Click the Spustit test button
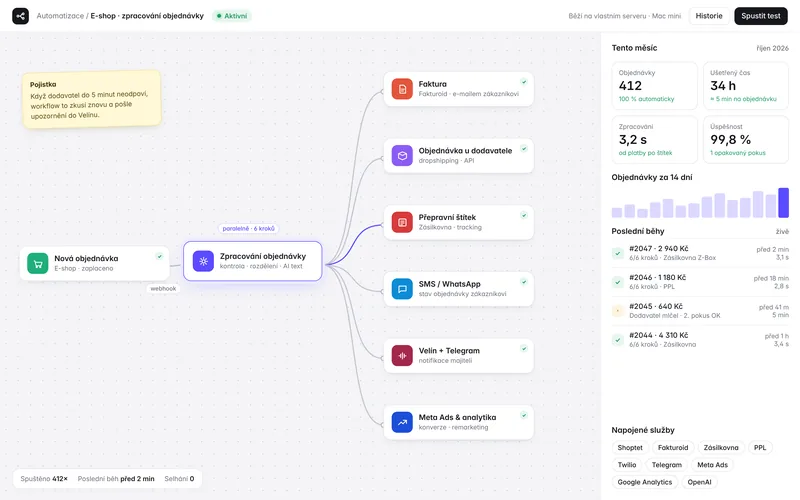Viewport: 800px width, 500px height. 761,16
